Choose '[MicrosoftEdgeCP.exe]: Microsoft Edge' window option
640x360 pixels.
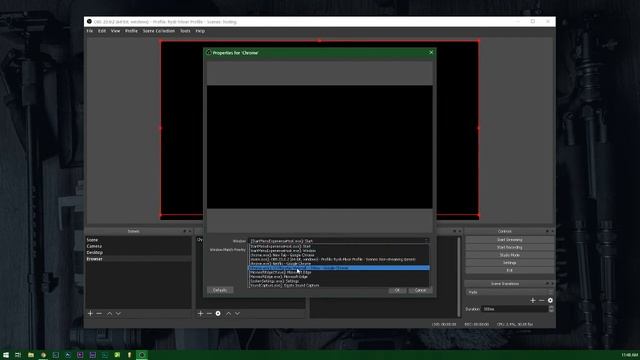(339, 272)
